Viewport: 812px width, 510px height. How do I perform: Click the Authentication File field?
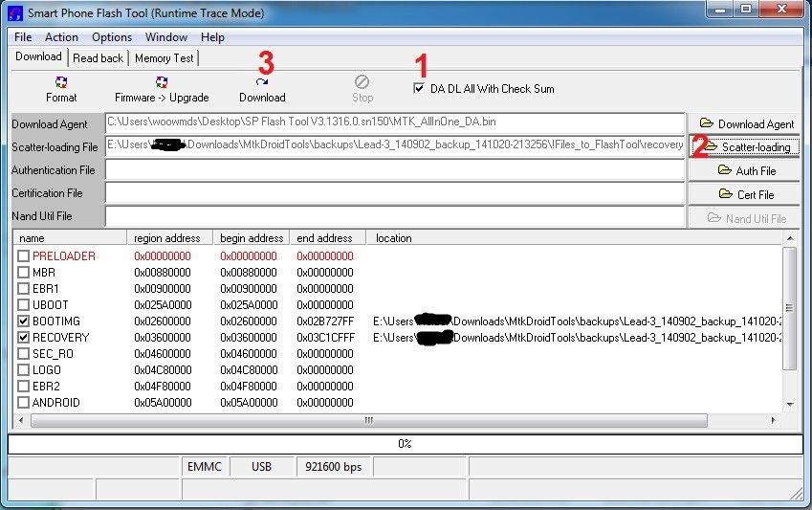395,170
